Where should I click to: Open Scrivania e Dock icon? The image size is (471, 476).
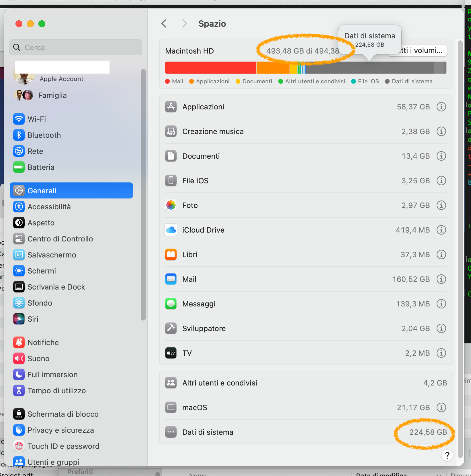(x=19, y=287)
